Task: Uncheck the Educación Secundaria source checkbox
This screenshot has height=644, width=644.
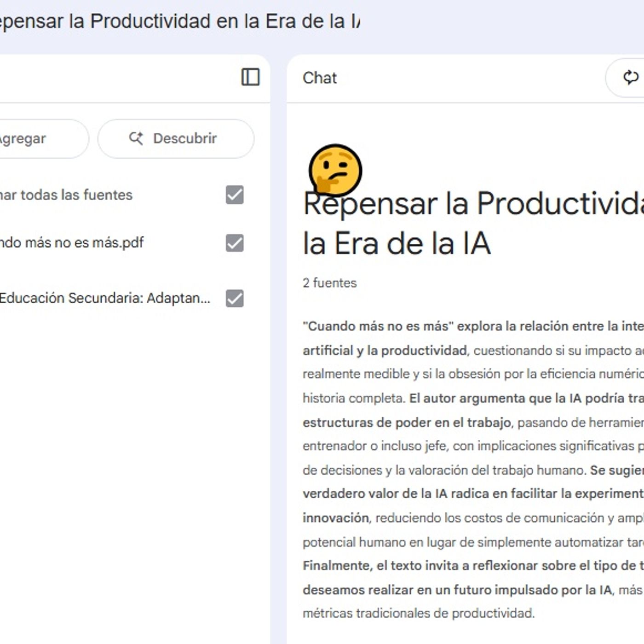Action: pyautogui.click(x=235, y=298)
